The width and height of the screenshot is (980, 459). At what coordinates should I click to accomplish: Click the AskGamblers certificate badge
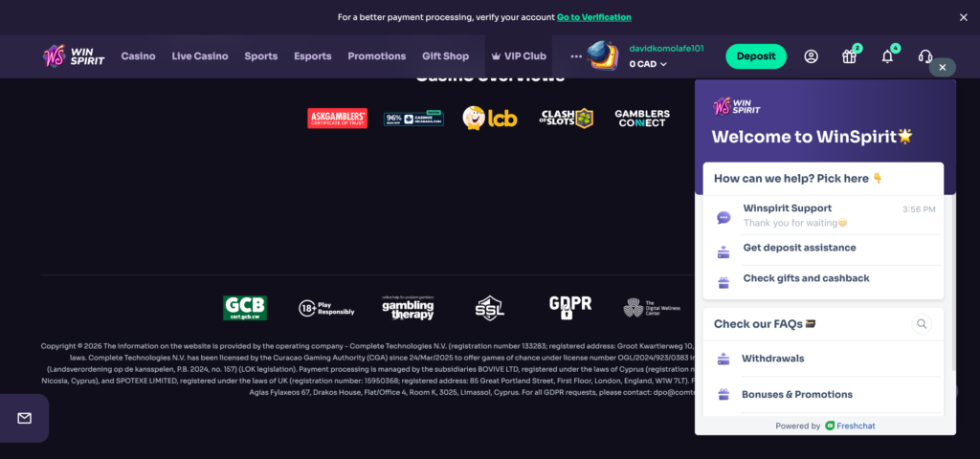(337, 118)
